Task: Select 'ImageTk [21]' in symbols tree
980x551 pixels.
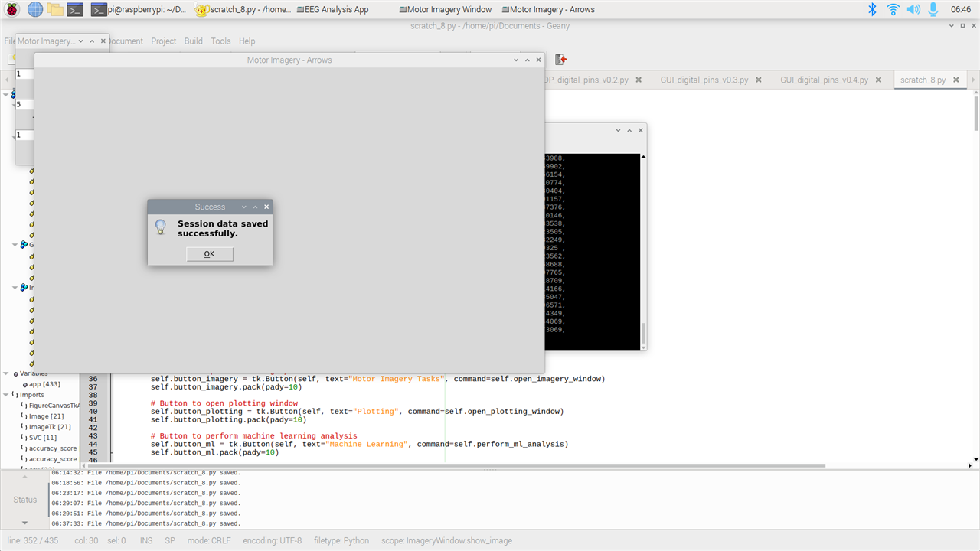Action: tap(50, 427)
